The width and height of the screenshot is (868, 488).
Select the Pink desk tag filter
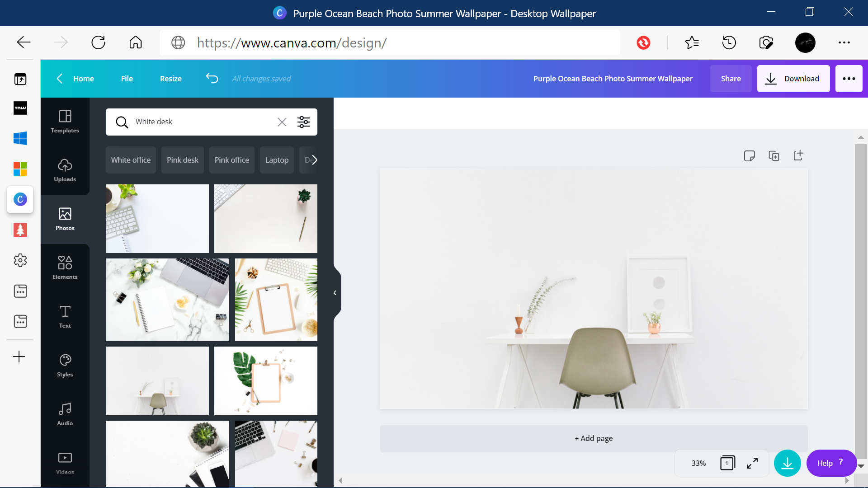[x=183, y=159]
